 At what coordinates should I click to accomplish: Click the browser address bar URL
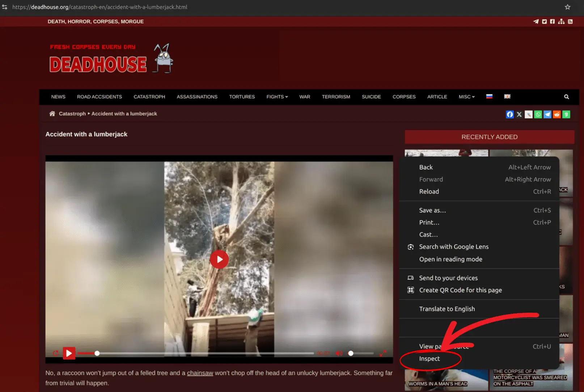pyautogui.click(x=100, y=7)
